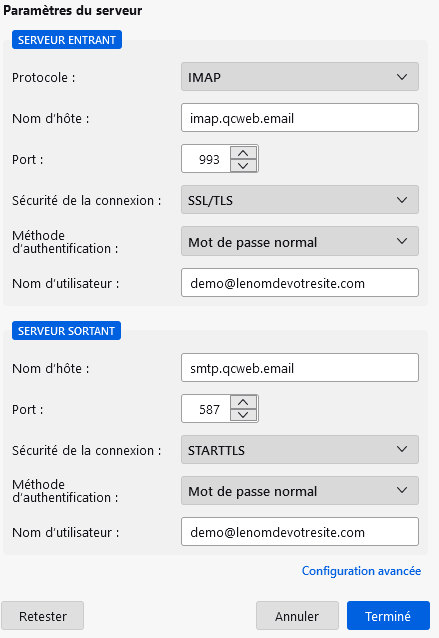Click the outgoing port 587 field
The image size is (439, 638).
[206, 409]
